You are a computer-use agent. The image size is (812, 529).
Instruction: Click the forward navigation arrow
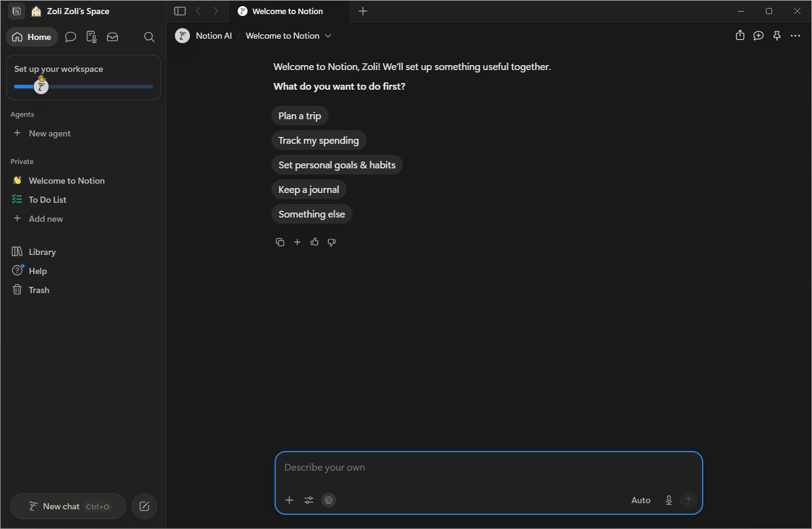tap(216, 11)
